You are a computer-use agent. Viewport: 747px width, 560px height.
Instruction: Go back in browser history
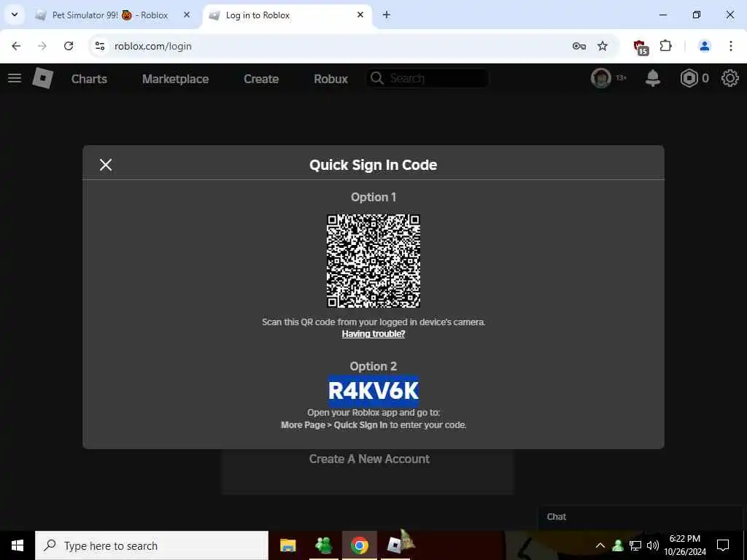16,46
